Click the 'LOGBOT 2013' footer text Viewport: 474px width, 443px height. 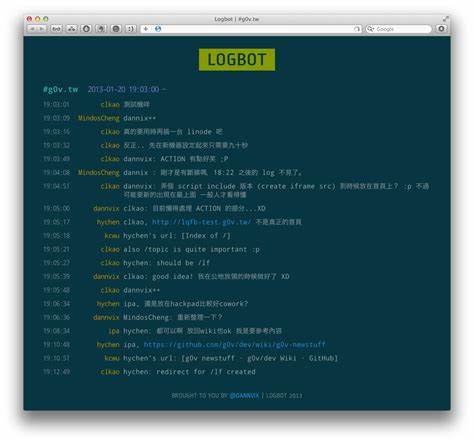[x=284, y=396]
